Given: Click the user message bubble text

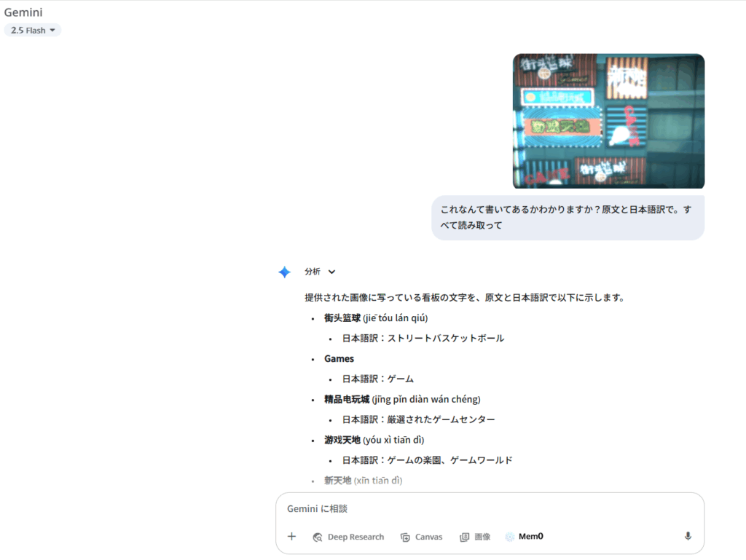Looking at the screenshot, I should coord(566,217).
